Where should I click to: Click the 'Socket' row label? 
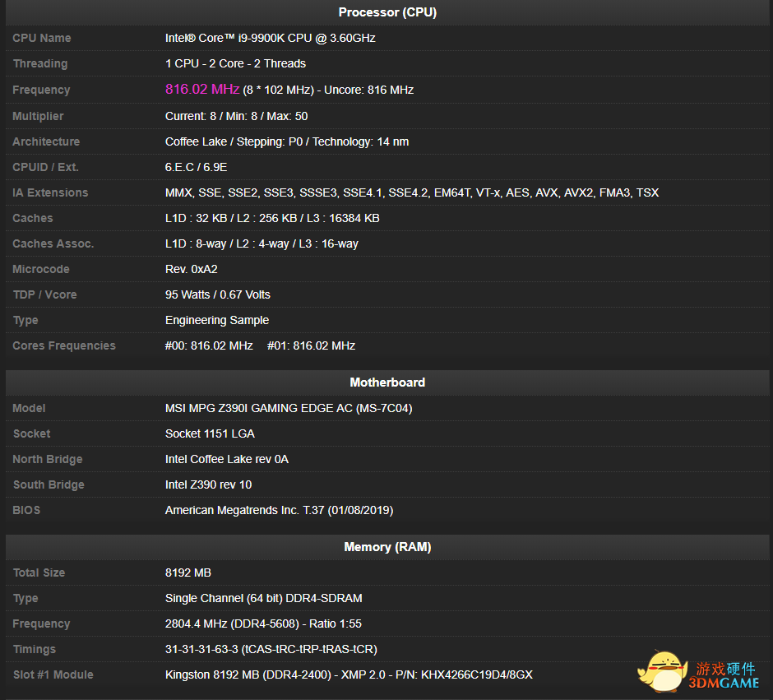[x=31, y=433]
